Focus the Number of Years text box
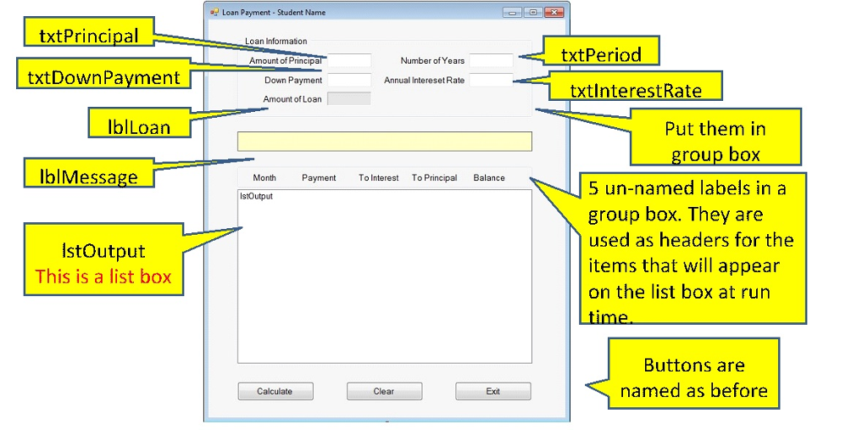The image size is (868, 430). [x=491, y=60]
